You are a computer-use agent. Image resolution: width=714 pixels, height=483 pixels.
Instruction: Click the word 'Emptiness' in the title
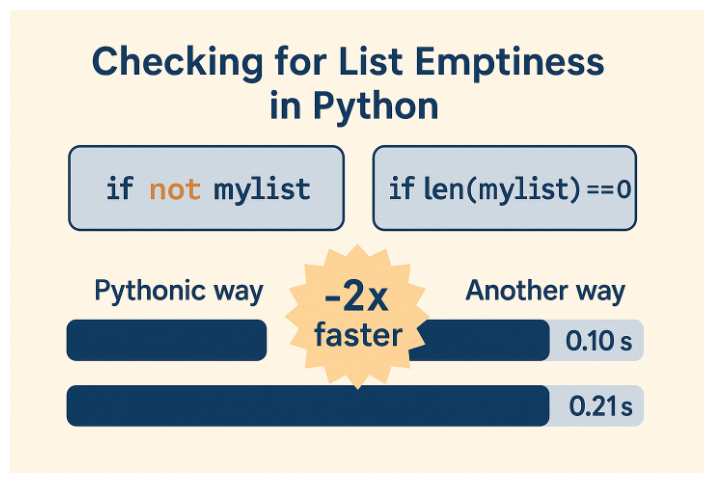[510, 64]
